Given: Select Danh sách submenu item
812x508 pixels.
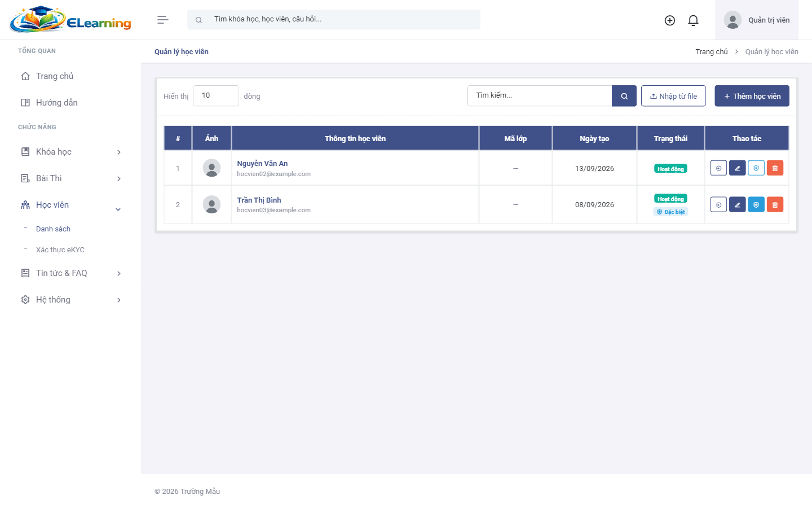Looking at the screenshot, I should pyautogui.click(x=53, y=229).
